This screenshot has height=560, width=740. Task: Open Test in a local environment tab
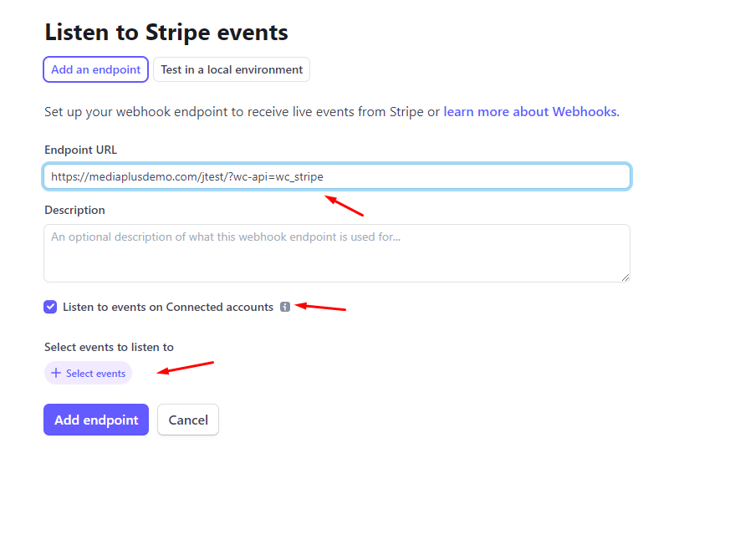tap(232, 69)
